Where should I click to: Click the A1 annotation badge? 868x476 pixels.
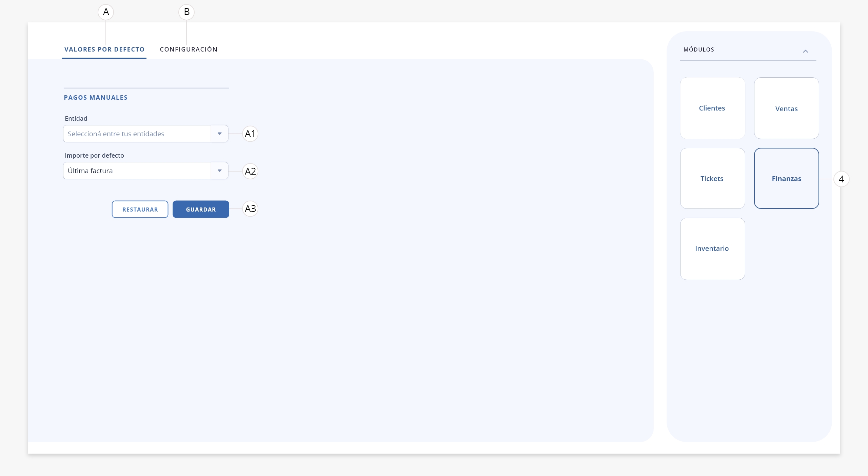[x=250, y=134]
